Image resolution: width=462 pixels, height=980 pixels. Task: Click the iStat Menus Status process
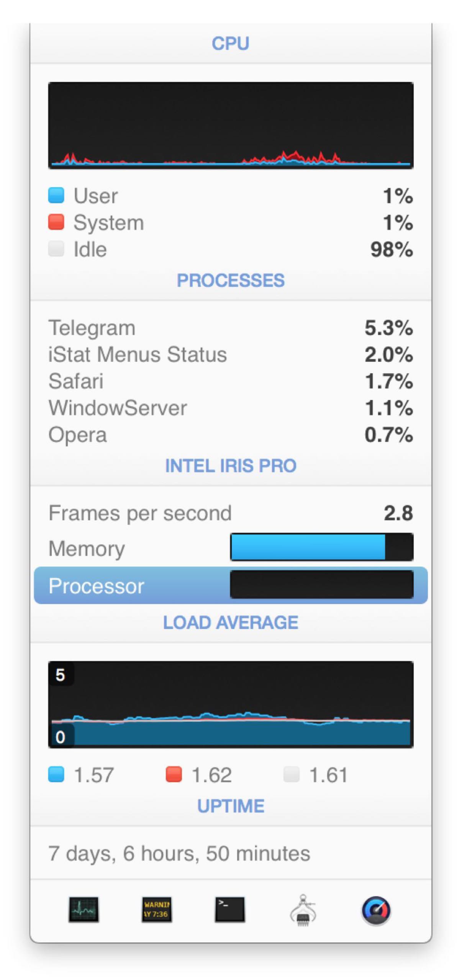click(x=231, y=354)
